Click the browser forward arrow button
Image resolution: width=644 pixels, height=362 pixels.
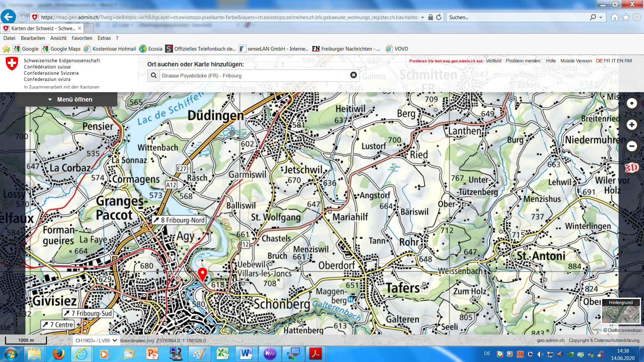pyautogui.click(x=22, y=17)
